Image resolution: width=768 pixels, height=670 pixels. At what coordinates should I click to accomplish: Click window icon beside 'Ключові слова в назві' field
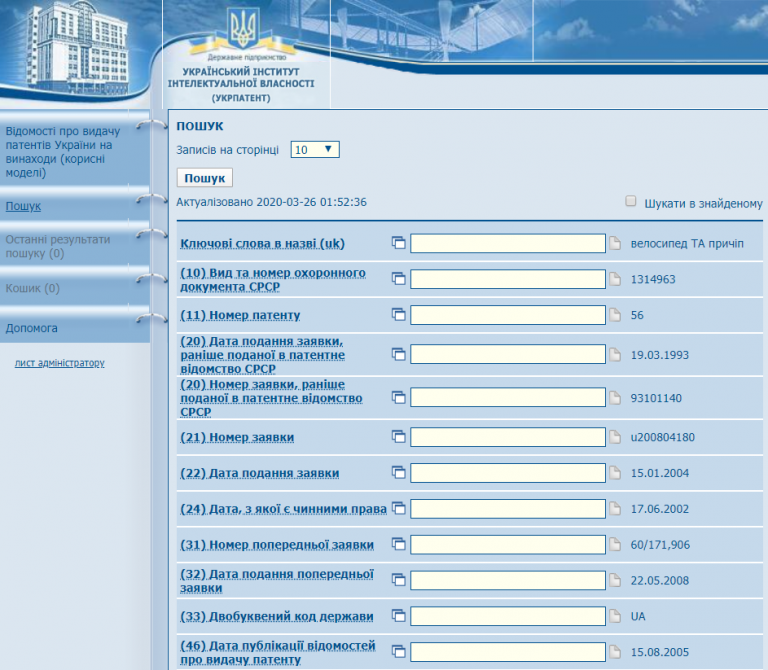398,243
